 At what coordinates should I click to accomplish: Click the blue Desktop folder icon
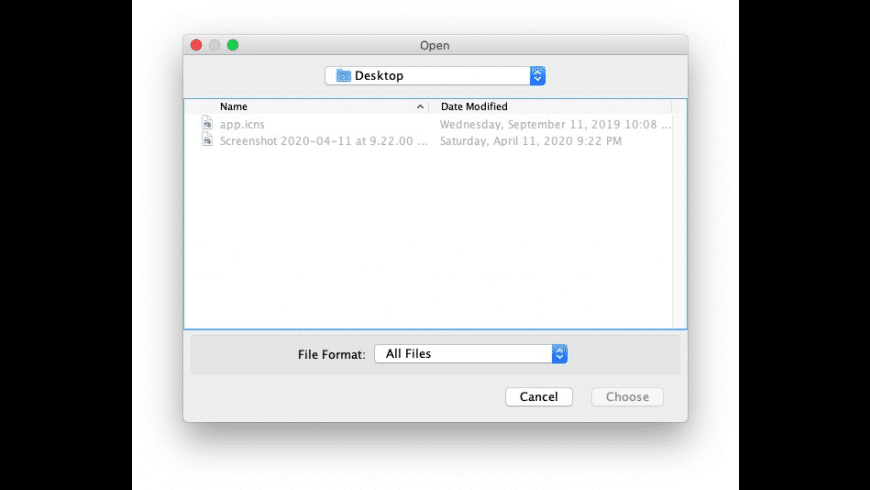point(343,75)
